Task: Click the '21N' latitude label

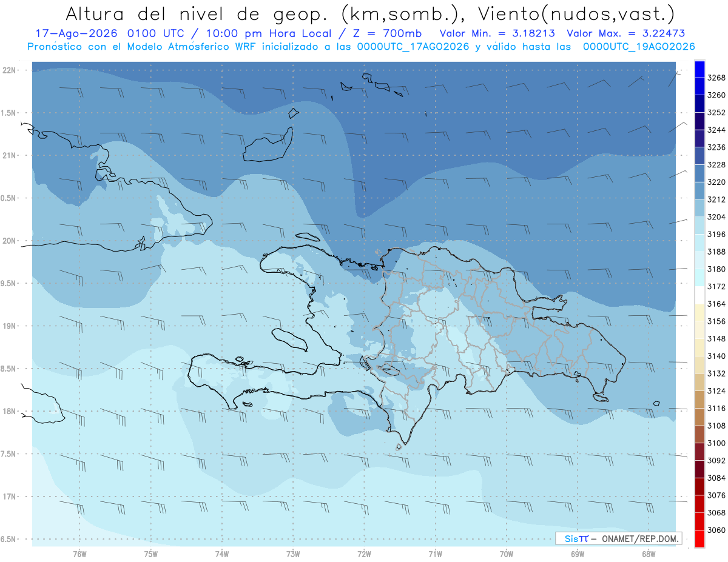Action: pyautogui.click(x=10, y=155)
